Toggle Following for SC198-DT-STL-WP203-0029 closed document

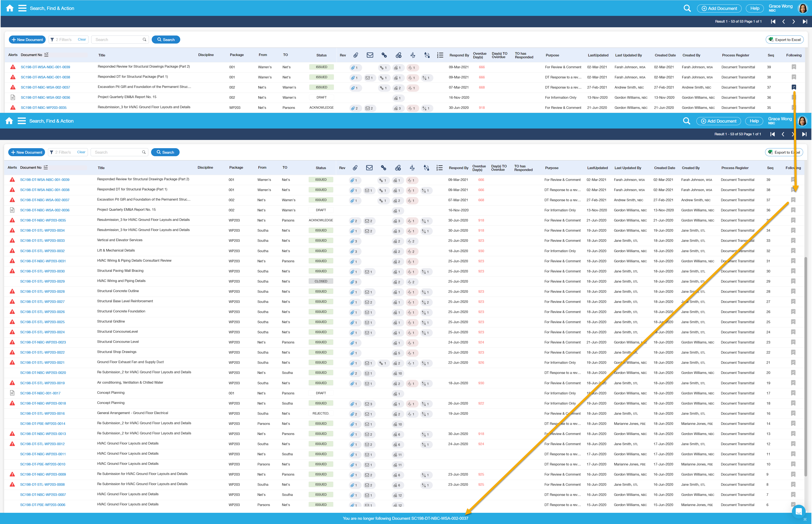coord(793,281)
